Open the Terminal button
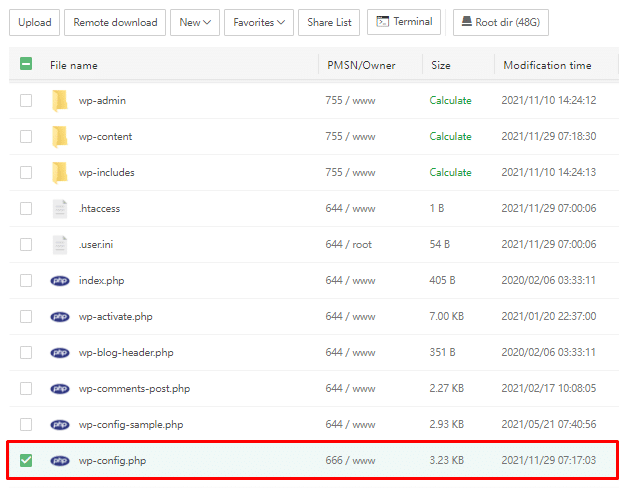 tap(404, 22)
